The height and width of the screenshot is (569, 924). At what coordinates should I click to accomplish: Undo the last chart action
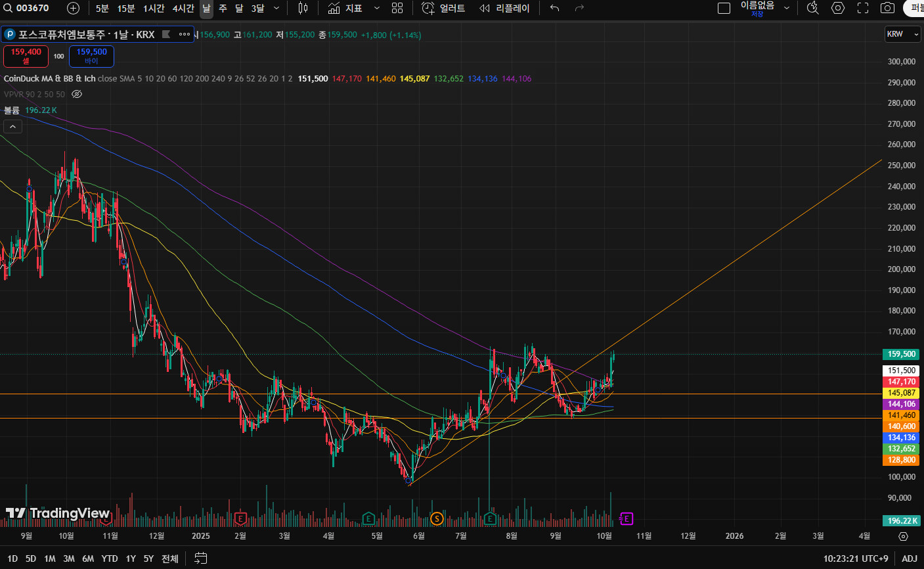point(555,9)
